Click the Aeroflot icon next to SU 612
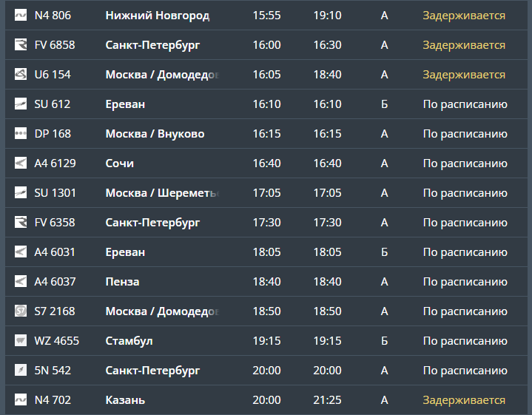532x415 pixels. (21, 104)
